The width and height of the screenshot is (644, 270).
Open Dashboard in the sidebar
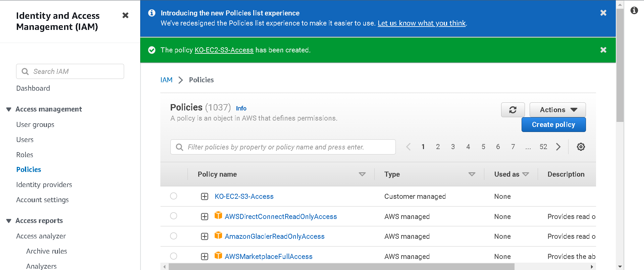[x=33, y=88]
